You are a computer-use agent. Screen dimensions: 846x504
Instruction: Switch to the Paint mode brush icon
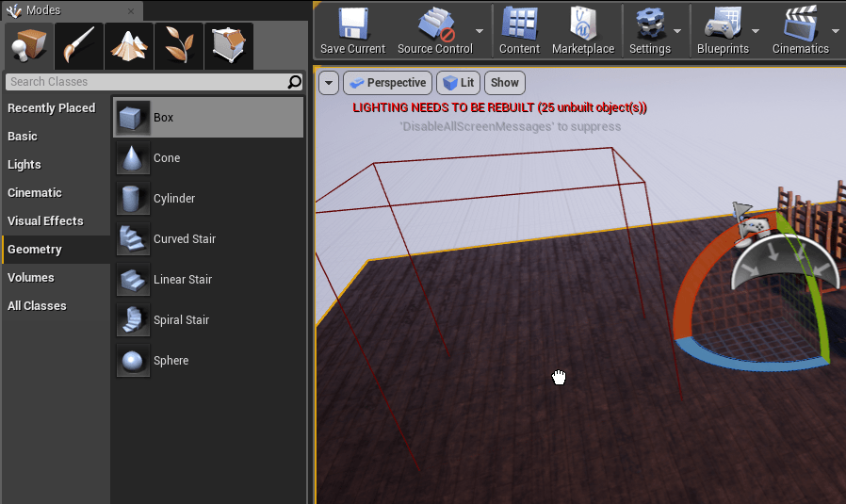click(x=78, y=45)
